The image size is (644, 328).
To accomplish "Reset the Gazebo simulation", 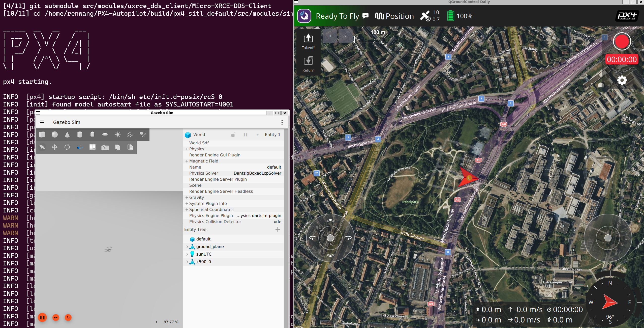I will tap(68, 317).
